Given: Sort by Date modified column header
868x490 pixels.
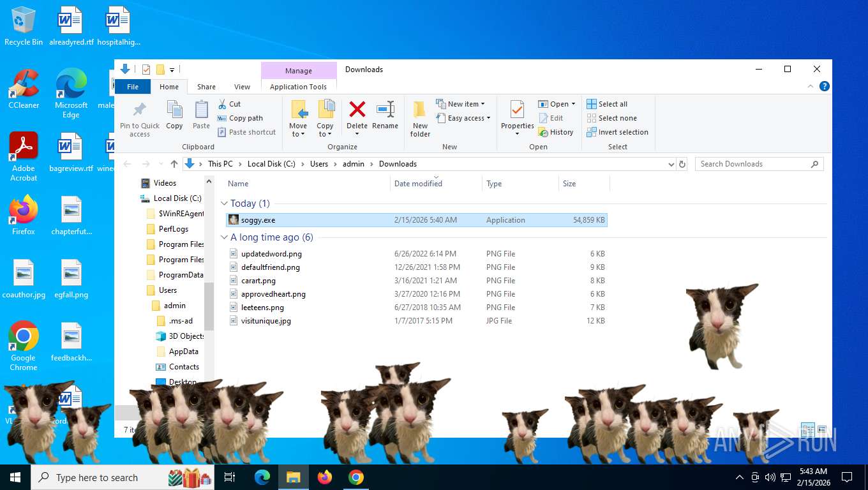Looking at the screenshot, I should [x=436, y=184].
